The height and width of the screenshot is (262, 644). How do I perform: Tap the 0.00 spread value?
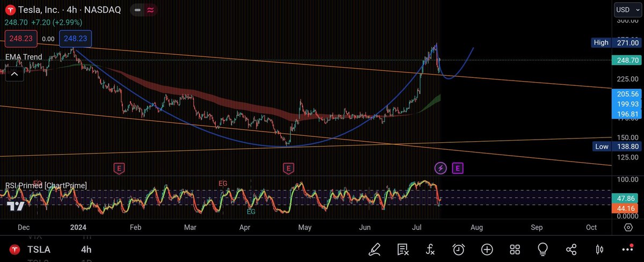48,39
